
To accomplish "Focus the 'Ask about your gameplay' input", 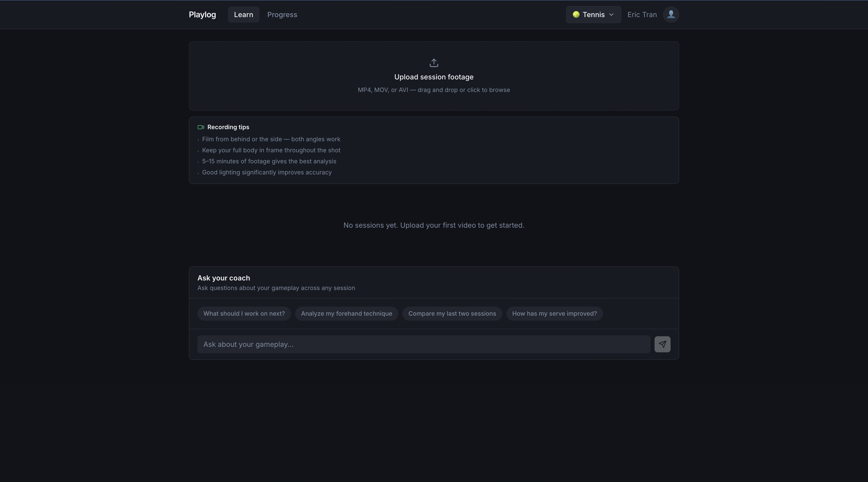I will [x=423, y=344].
